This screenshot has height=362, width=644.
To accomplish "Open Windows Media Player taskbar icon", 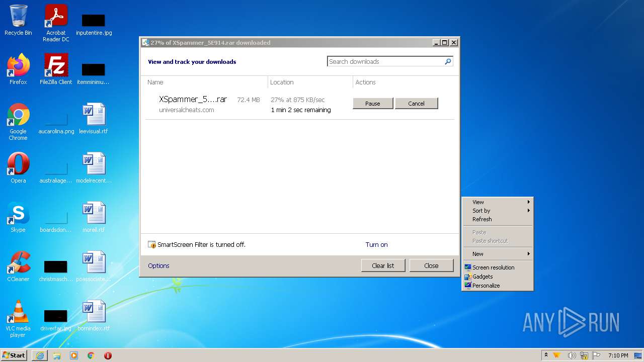I will tap(74, 355).
